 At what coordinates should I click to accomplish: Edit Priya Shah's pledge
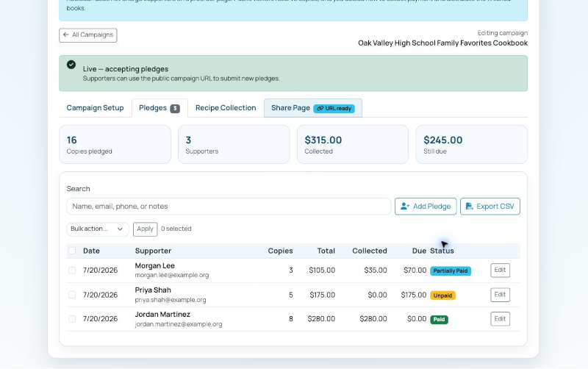[x=501, y=295]
